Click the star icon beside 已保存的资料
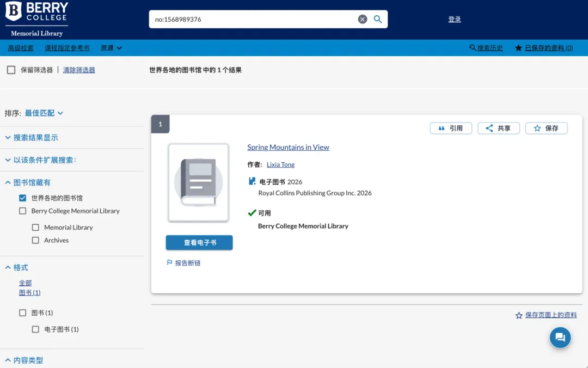Viewport: 588px width, 368px height. (x=518, y=48)
